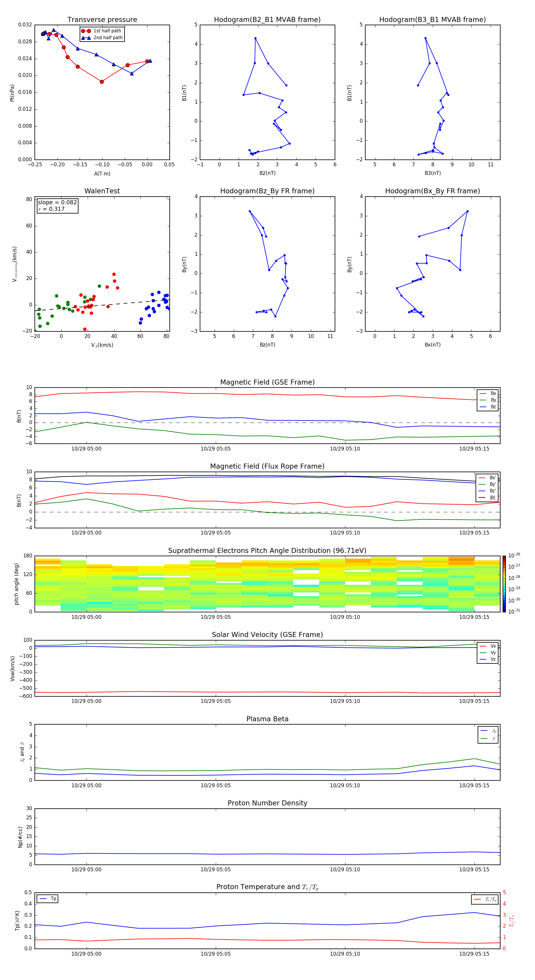This screenshot has height=980, width=535.
Task: Click the "Proton Temperature and Te/Tp" title
Action: coord(267,887)
